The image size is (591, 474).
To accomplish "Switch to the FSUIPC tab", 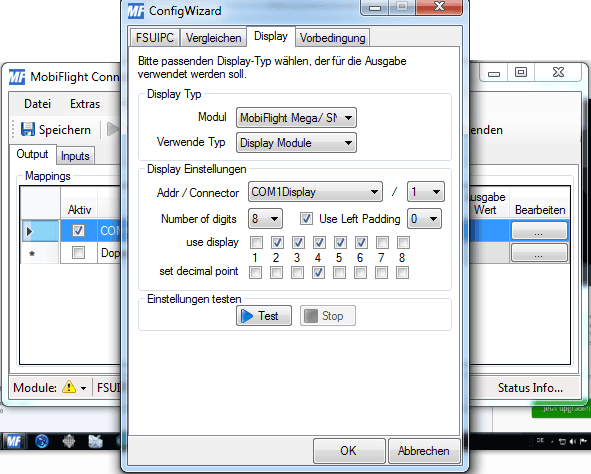I will (155, 38).
